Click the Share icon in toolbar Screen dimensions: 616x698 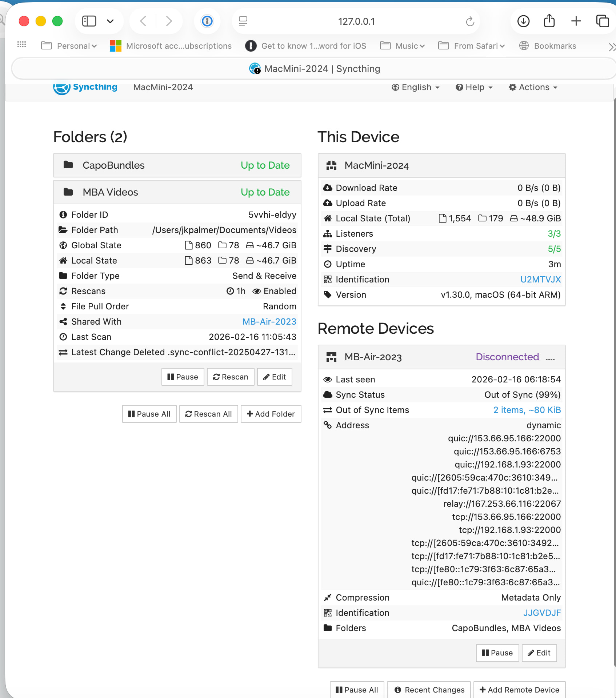click(549, 21)
